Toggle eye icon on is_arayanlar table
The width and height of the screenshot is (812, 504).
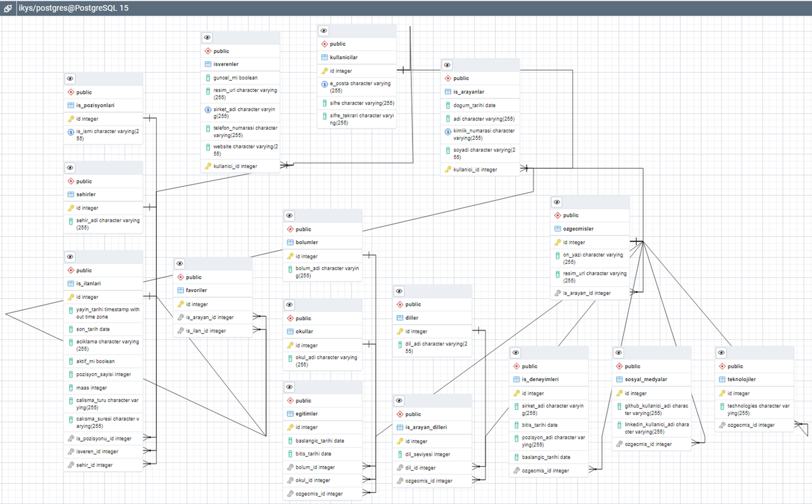coord(447,65)
